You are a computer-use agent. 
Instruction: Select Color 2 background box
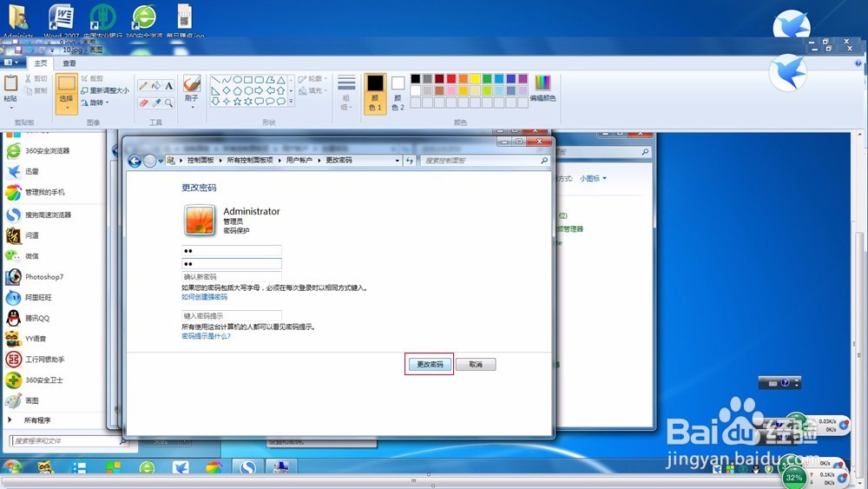398,93
